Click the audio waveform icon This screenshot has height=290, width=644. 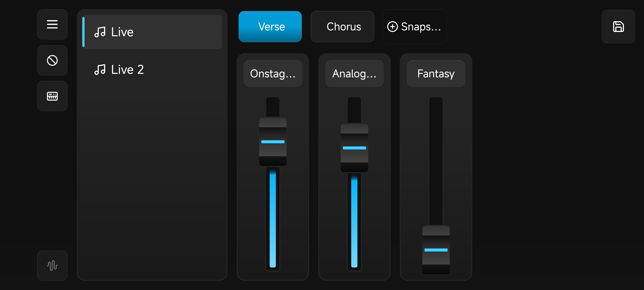52,266
